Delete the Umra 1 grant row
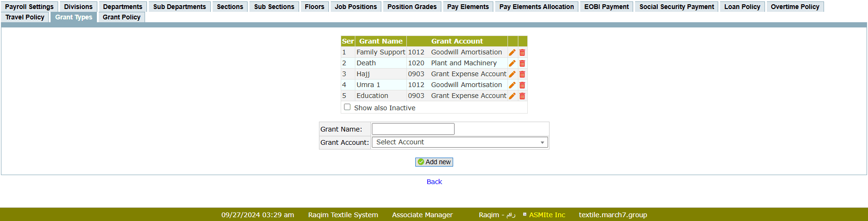 (x=522, y=85)
